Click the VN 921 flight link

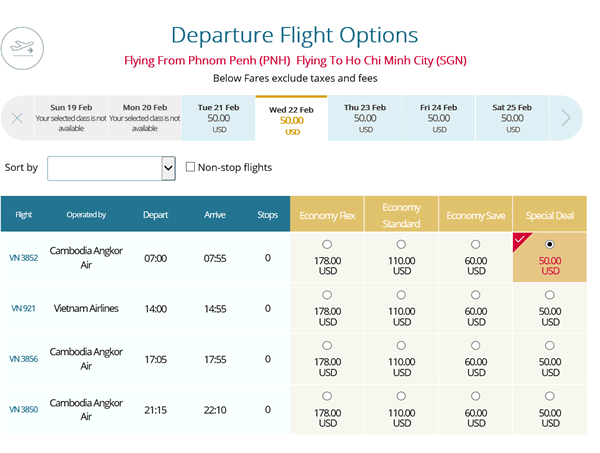[23, 308]
